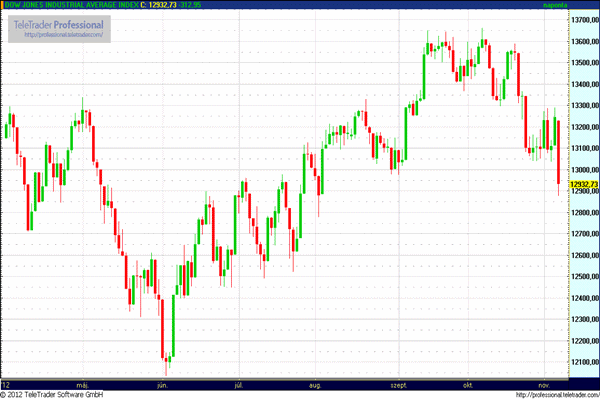600x400 pixels.
Task: Select the 'jún.' month marker on time axis
Action: [x=162, y=383]
